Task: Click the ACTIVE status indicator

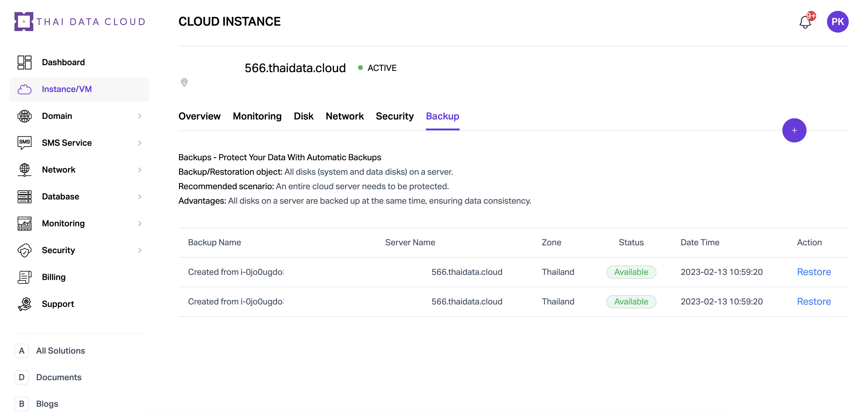Action: pos(377,68)
